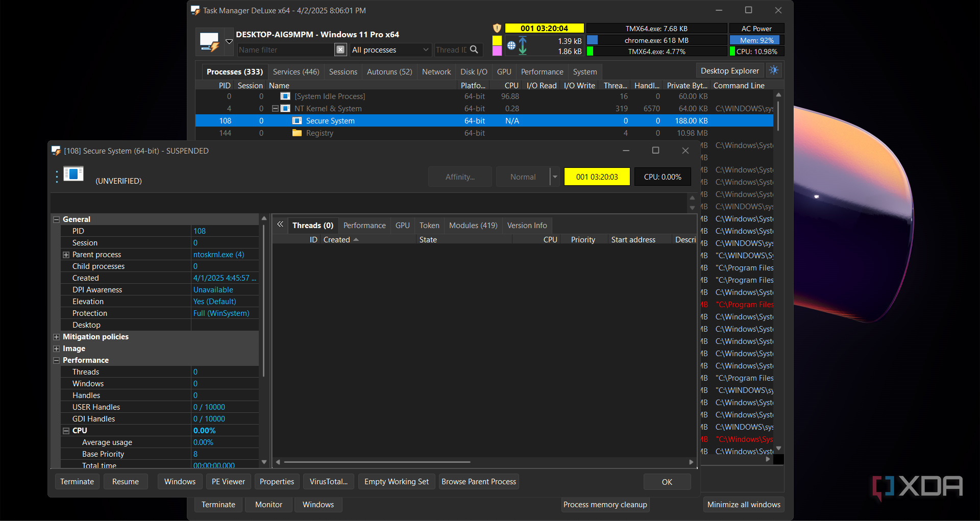
Task: Click the Private Bytes column header
Action: [687, 86]
